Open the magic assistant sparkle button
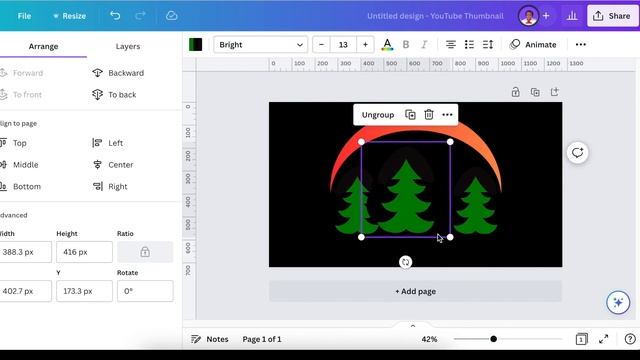This screenshot has height=360, width=640. 618,302
